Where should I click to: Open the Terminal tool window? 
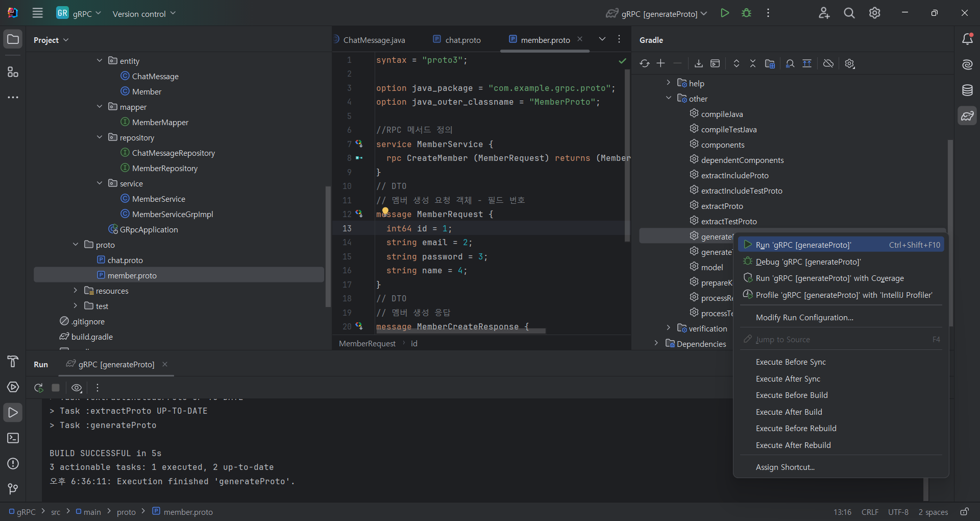coord(13,438)
